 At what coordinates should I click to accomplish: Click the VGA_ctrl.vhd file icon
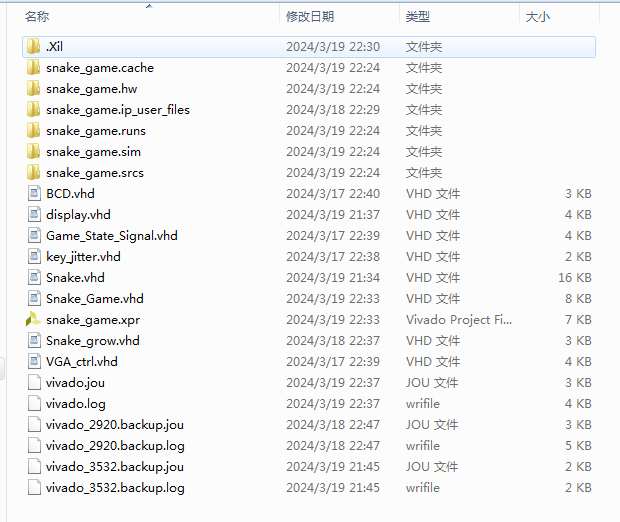point(34,362)
